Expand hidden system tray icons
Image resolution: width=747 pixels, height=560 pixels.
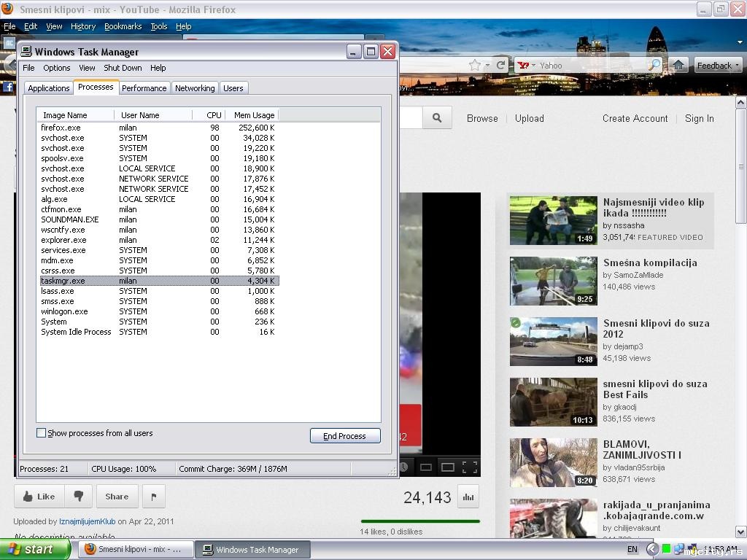[x=652, y=549]
